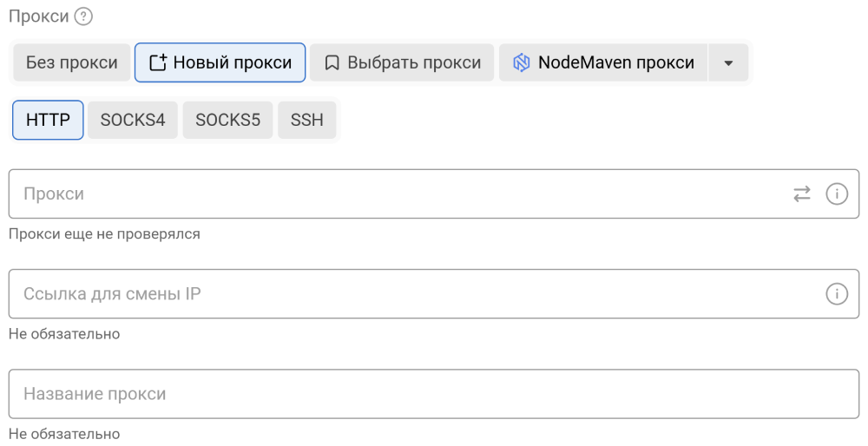Click info icon in Ссылка для смены IP field
Screen dimensions: 868x446
coord(836,294)
